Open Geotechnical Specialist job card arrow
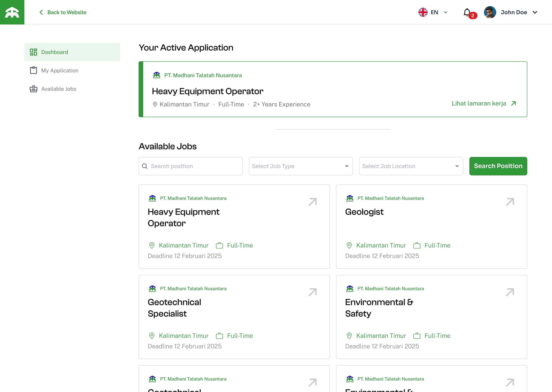Image resolution: width=552 pixels, height=392 pixels. 312,292
